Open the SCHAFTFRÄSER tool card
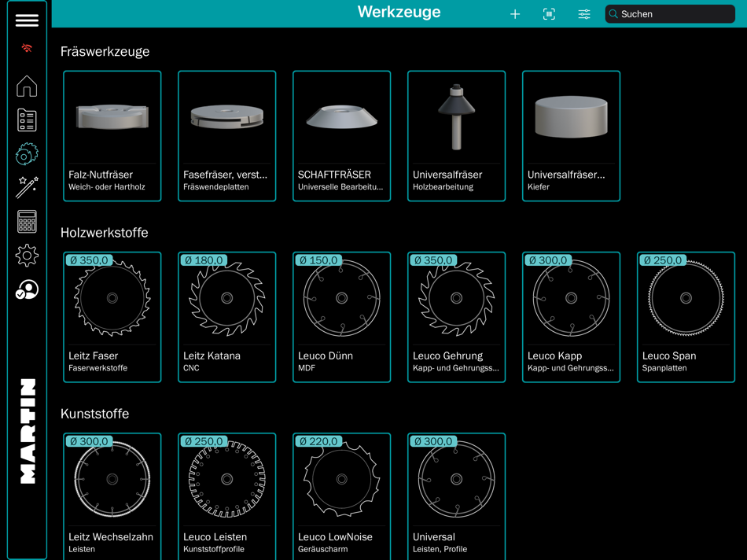Screen dimensions: 747x560 tap(341, 136)
